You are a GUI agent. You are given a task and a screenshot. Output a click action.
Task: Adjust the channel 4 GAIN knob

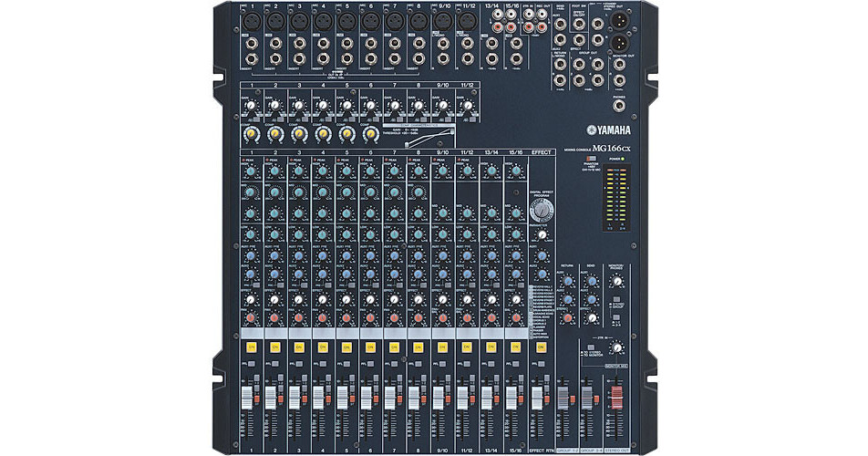click(322, 105)
